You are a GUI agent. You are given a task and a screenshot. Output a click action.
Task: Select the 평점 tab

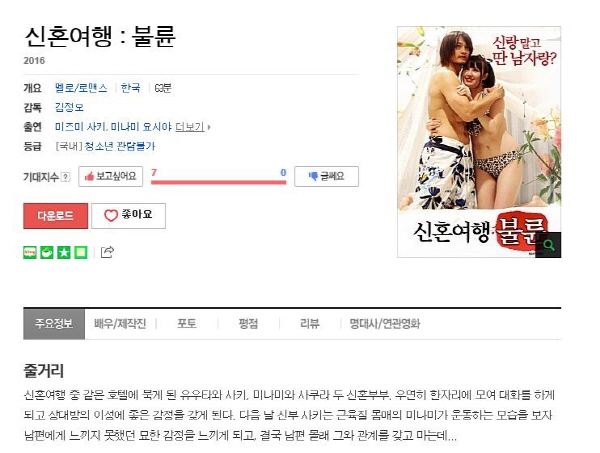point(248,324)
